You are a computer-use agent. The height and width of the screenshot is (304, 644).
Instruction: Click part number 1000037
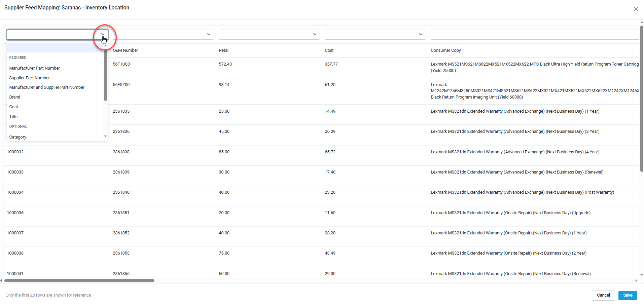point(15,233)
